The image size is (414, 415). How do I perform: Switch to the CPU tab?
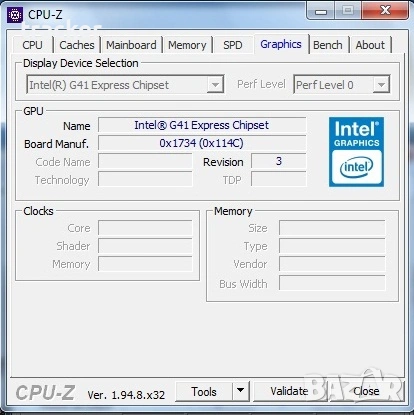coord(32,45)
